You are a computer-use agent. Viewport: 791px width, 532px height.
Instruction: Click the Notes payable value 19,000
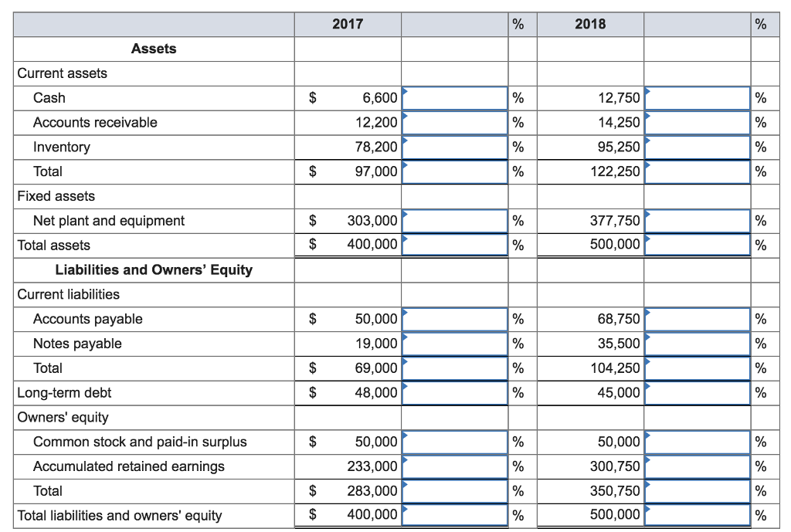point(376,344)
